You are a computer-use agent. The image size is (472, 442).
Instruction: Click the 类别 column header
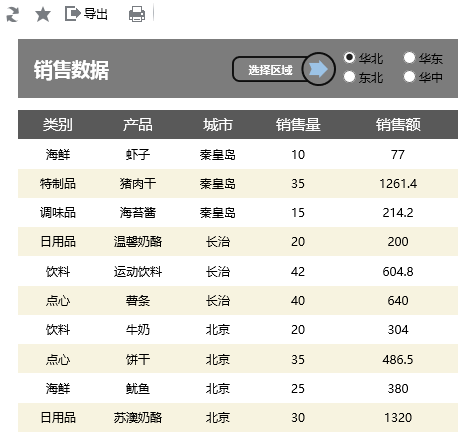58,125
